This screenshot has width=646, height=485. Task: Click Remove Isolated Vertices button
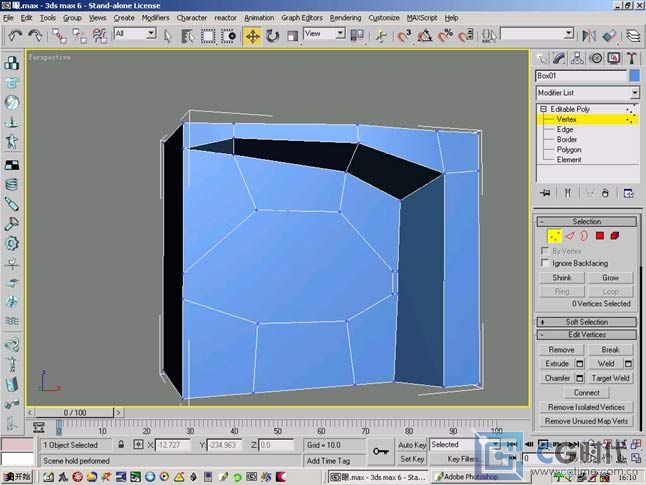click(586, 407)
